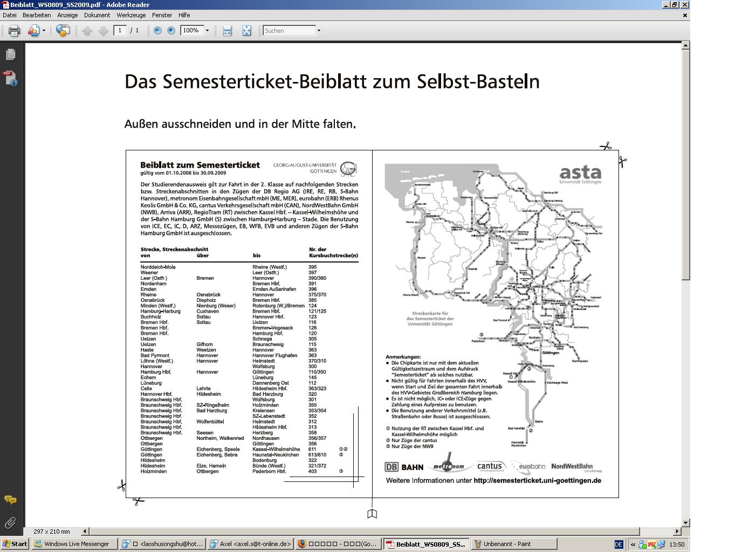Open the Comments panel icon

click(10, 500)
